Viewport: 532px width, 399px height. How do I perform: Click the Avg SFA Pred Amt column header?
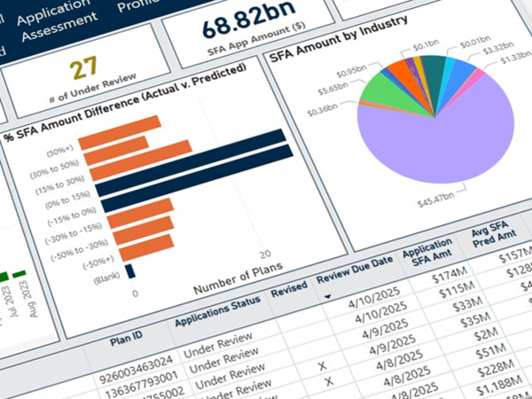[493, 234]
